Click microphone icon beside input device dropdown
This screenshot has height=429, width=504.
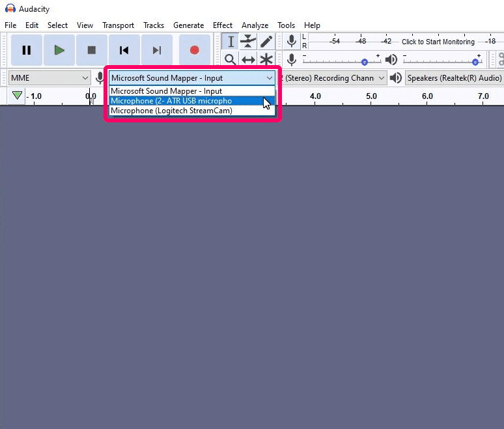[x=100, y=78]
